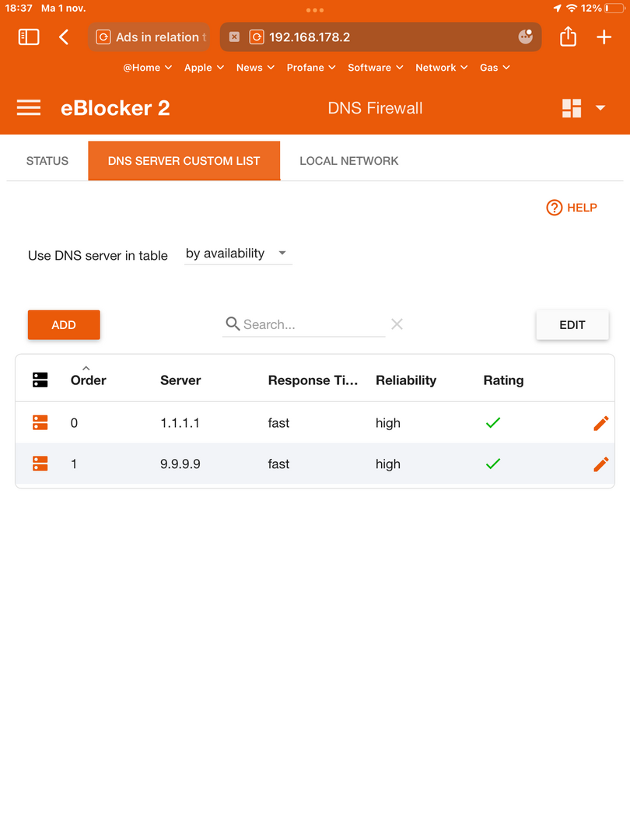This screenshot has width=630, height=840.
Task: Open the @Home bookmarks folder
Action: 147,68
